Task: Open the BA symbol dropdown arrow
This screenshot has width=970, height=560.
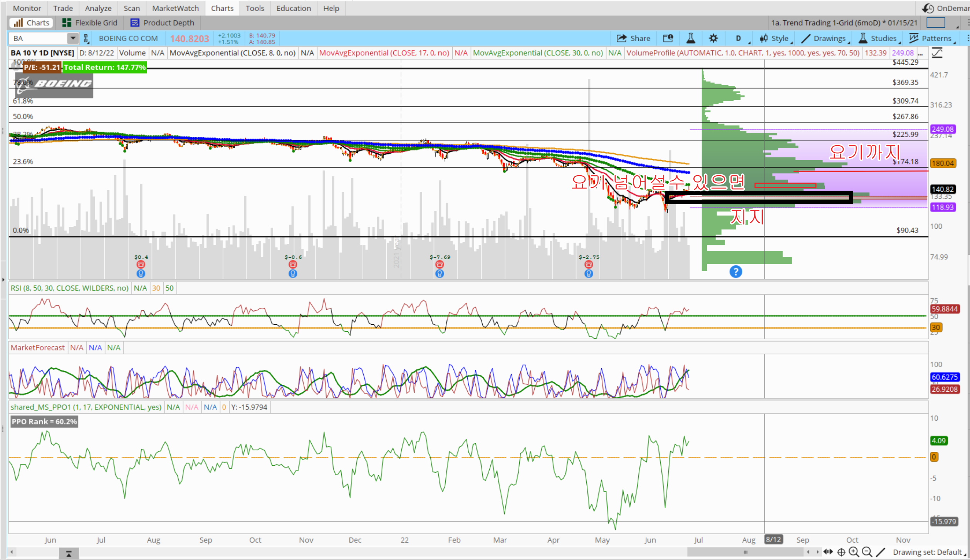Action: click(72, 38)
